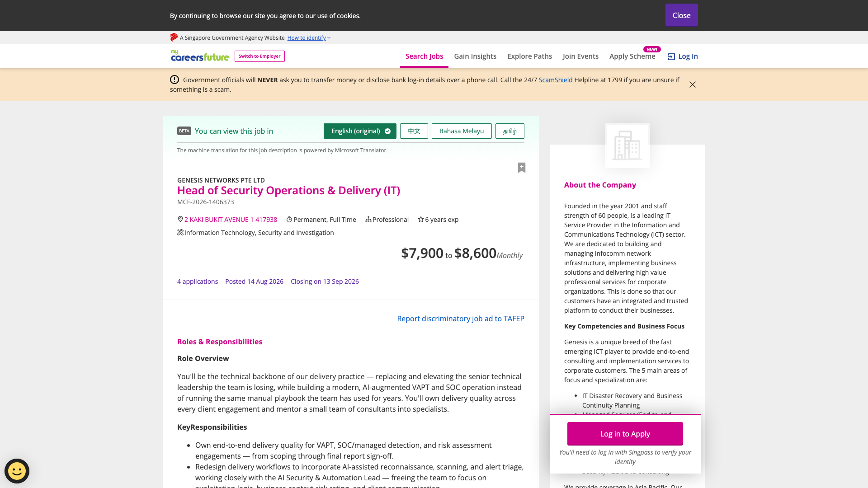The width and height of the screenshot is (868, 488).
Task: Click the checkmark on English (original)
Action: pyautogui.click(x=387, y=131)
